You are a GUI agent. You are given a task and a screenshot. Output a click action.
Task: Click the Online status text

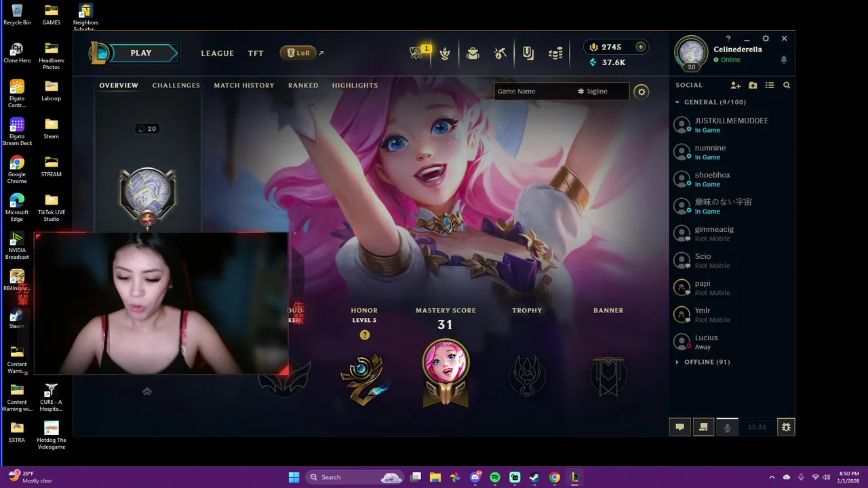[x=730, y=60]
